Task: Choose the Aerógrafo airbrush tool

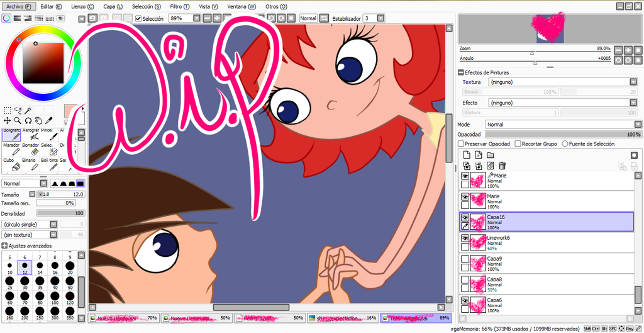Action: click(31, 135)
